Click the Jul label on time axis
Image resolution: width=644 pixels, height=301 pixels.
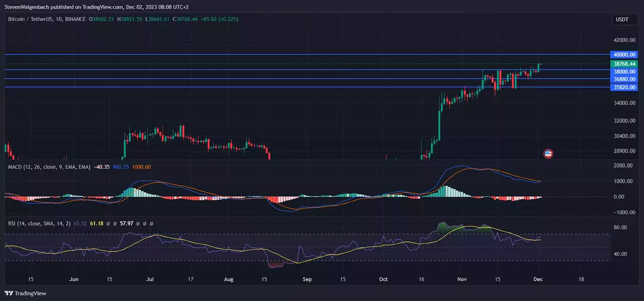click(x=150, y=279)
